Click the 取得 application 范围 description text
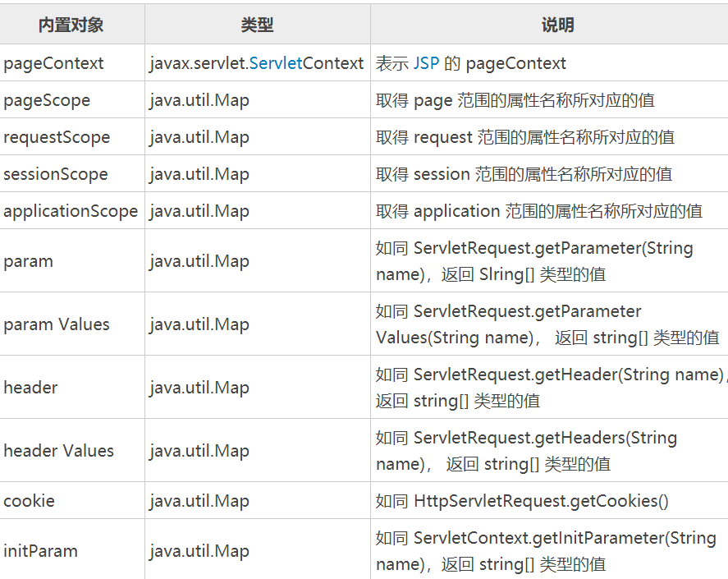 [539, 211]
